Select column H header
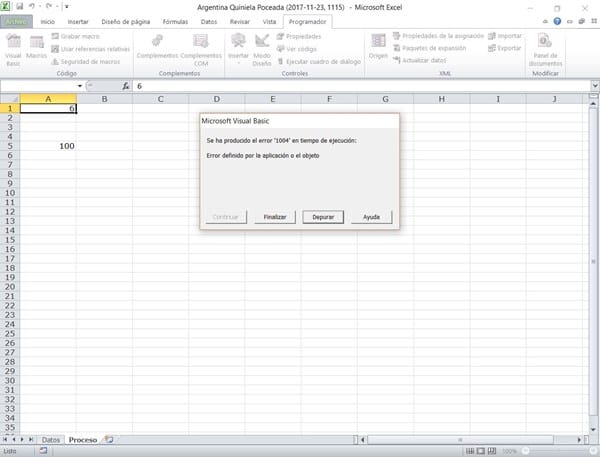 442,99
